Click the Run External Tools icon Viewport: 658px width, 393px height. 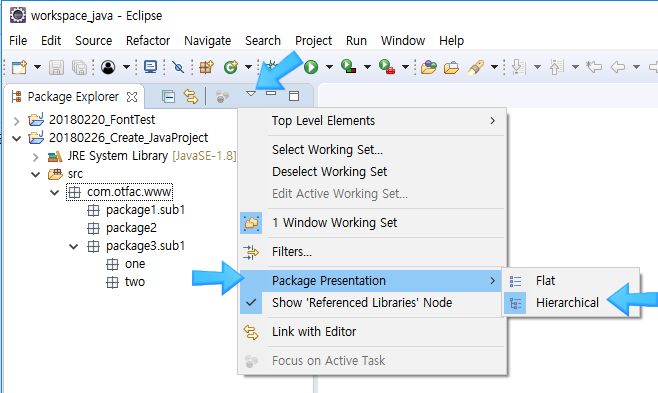[x=386, y=67]
